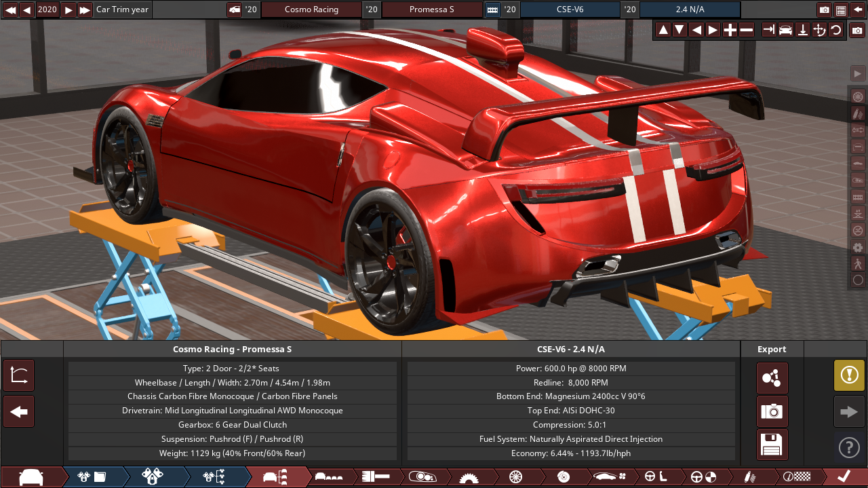Save with the floppy disk icon
This screenshot has height=488, width=868.
click(x=772, y=445)
